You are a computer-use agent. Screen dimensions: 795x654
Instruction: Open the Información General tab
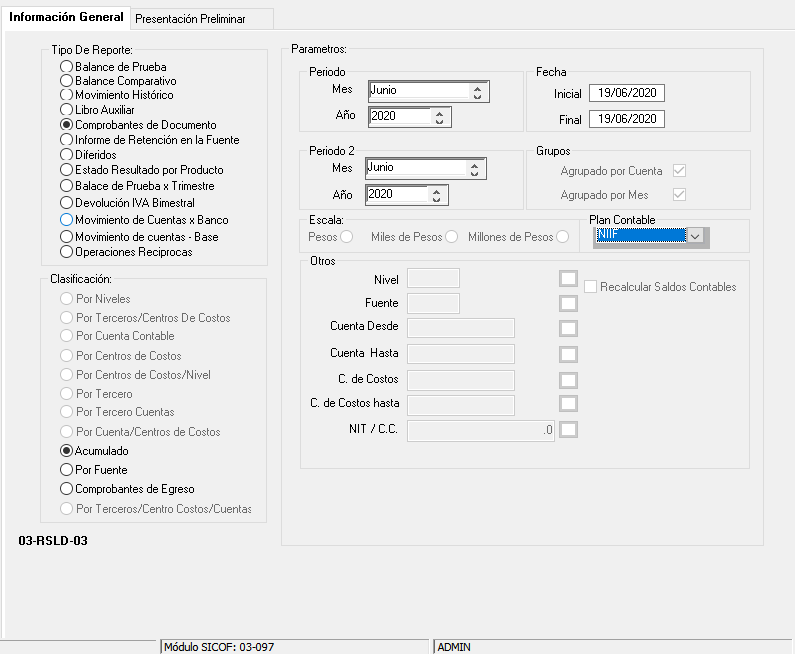click(66, 17)
